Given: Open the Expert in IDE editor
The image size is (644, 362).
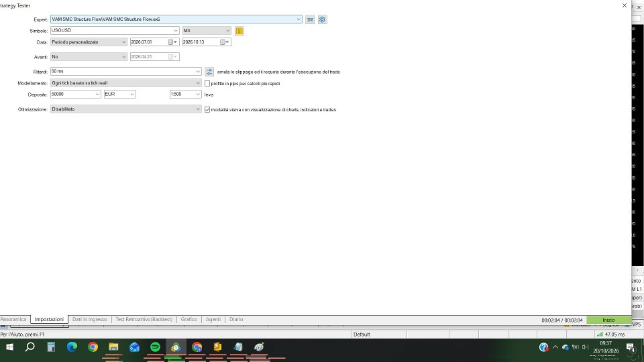Looking at the screenshot, I should click(310, 19).
